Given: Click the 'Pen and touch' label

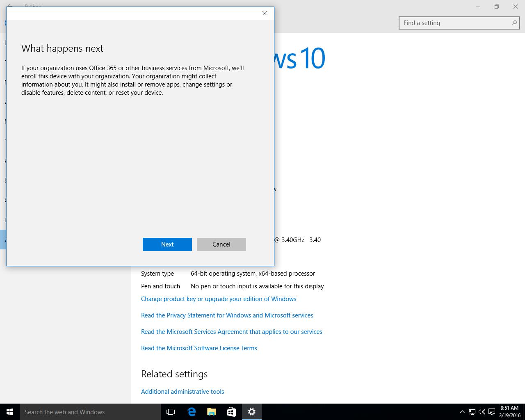Looking at the screenshot, I should pyautogui.click(x=160, y=286).
